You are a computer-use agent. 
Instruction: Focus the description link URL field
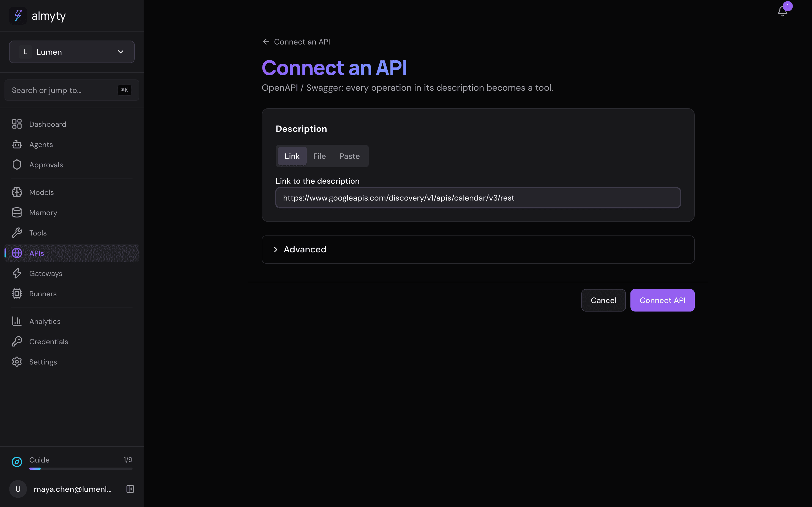478,198
